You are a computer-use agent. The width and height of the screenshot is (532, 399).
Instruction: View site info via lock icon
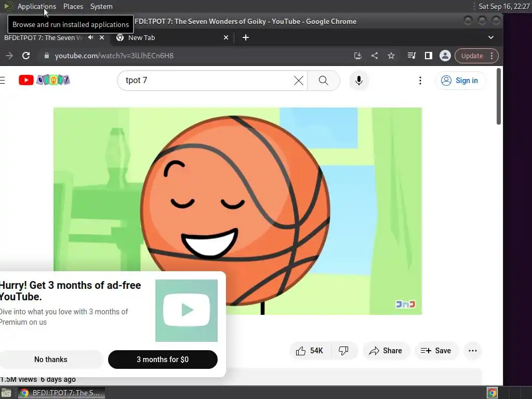coord(46,56)
